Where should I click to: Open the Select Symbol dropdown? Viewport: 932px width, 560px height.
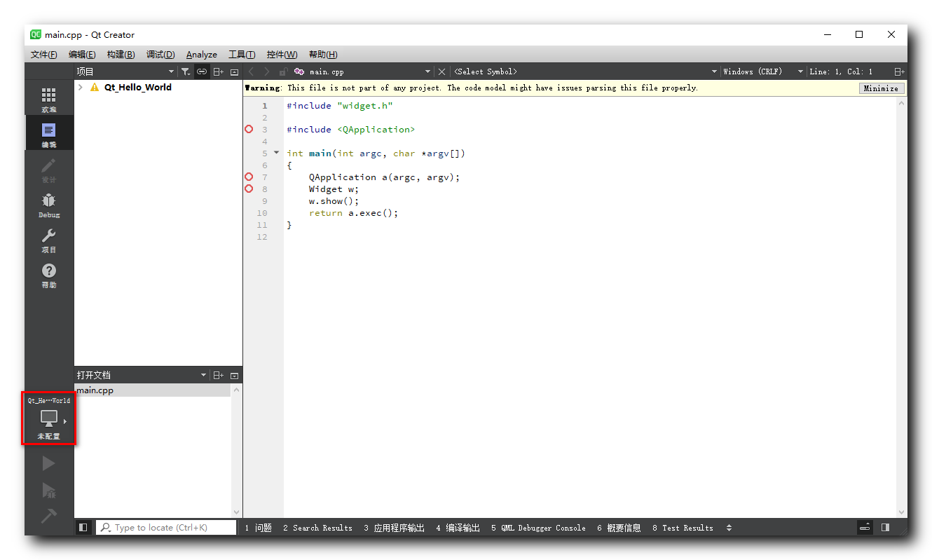714,71
